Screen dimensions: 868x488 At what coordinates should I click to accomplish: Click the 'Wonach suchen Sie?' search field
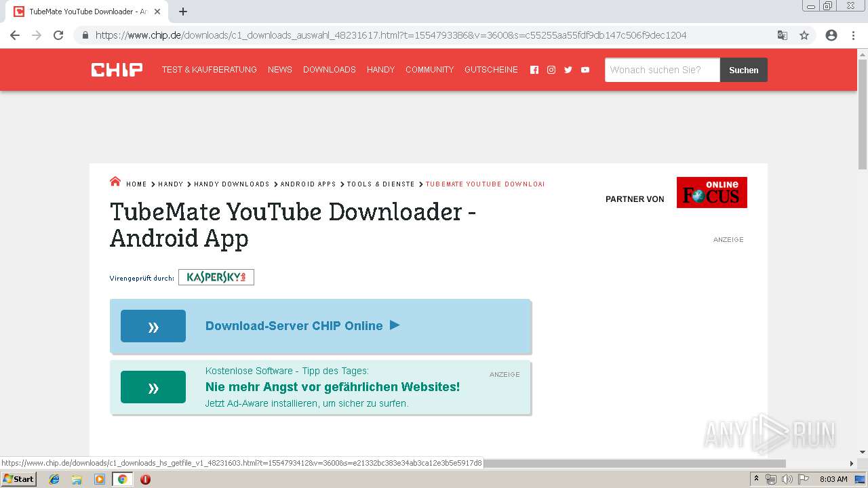pyautogui.click(x=663, y=70)
